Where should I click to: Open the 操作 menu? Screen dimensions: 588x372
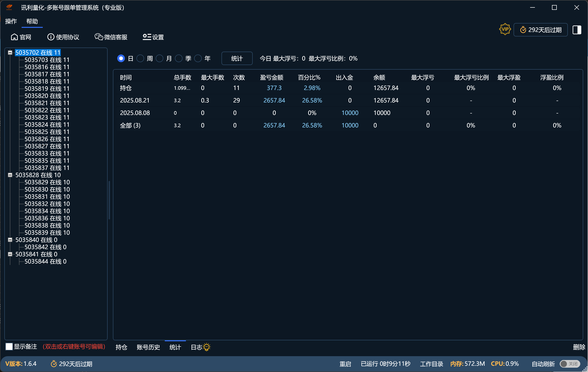coord(11,21)
